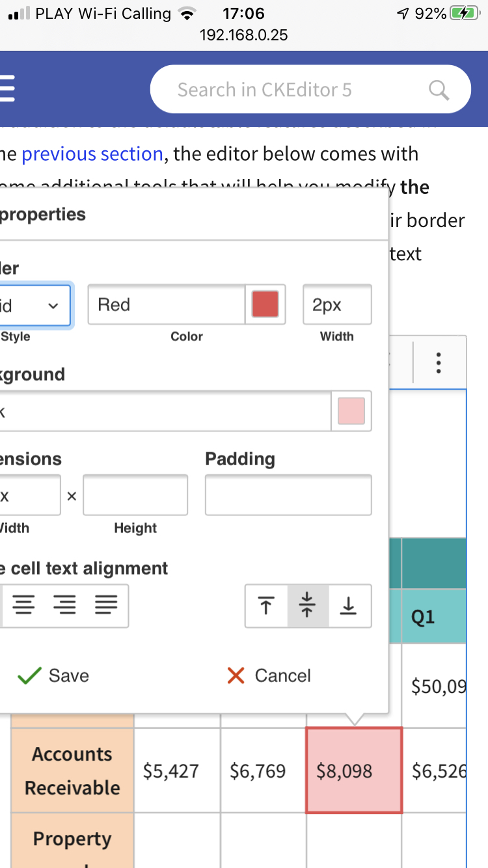Viewport: 488px width, 868px height.
Task: Toggle middle vertical cell alignment
Action: [x=307, y=606]
